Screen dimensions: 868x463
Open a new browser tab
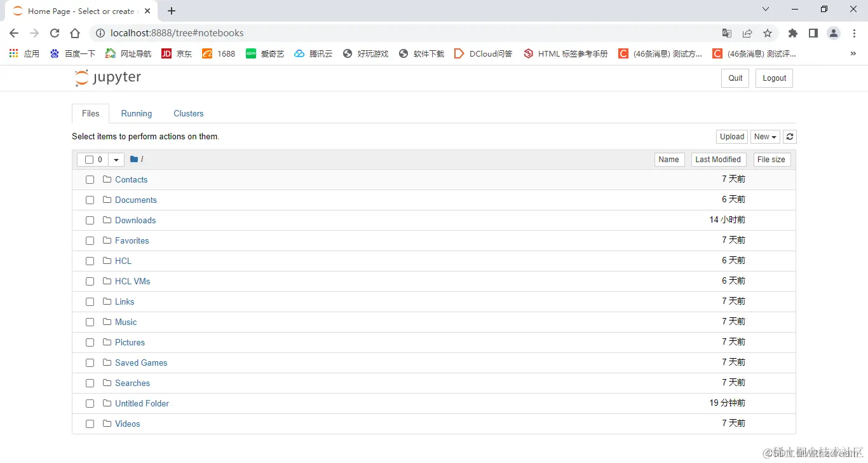tap(172, 11)
